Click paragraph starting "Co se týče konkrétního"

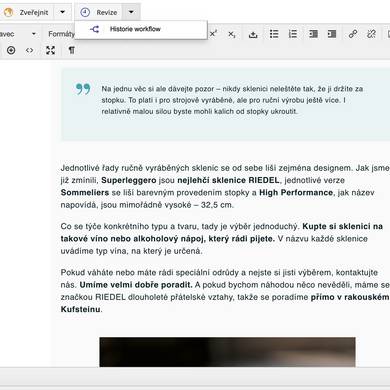click(222, 239)
